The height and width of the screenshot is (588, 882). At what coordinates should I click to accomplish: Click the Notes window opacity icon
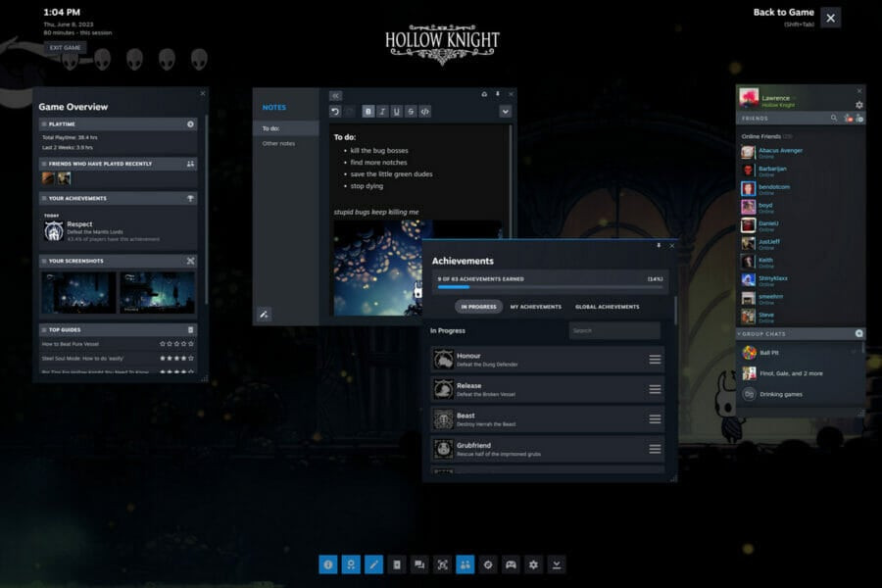[x=484, y=94]
